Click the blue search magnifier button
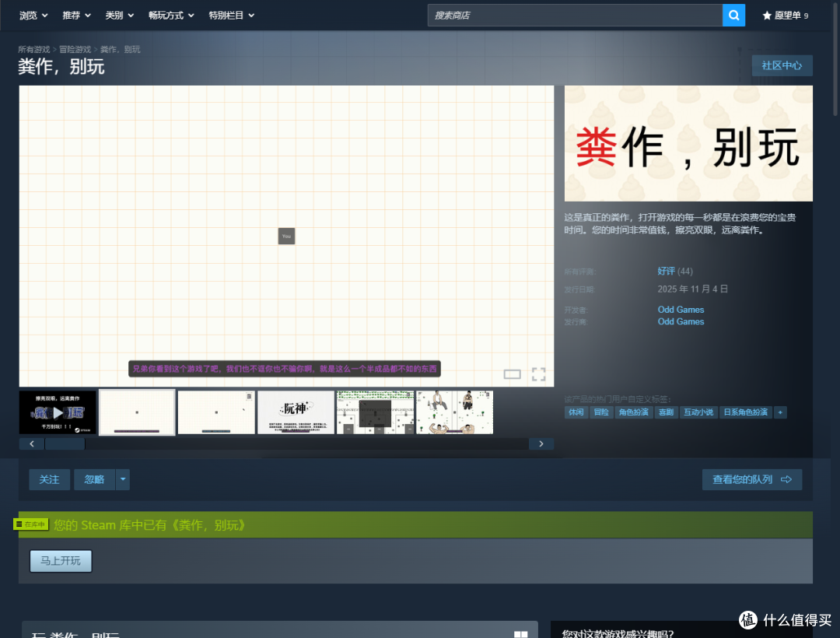This screenshot has height=638, width=840. (733, 15)
